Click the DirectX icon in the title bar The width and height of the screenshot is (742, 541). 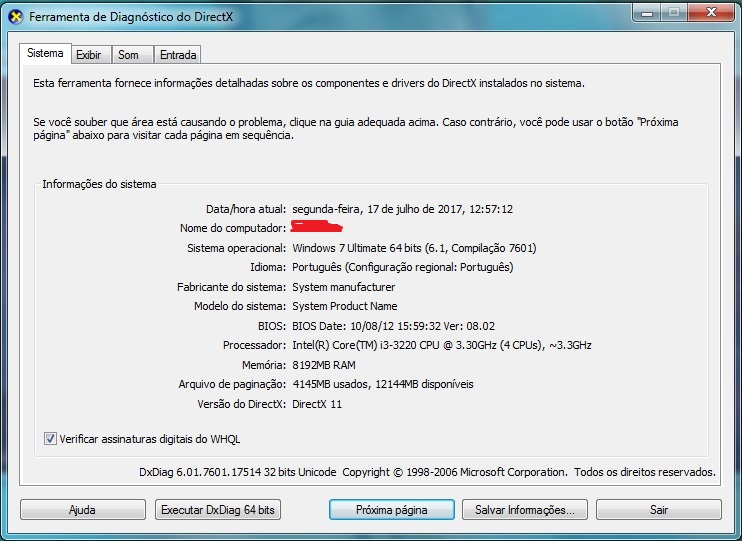tap(15, 17)
